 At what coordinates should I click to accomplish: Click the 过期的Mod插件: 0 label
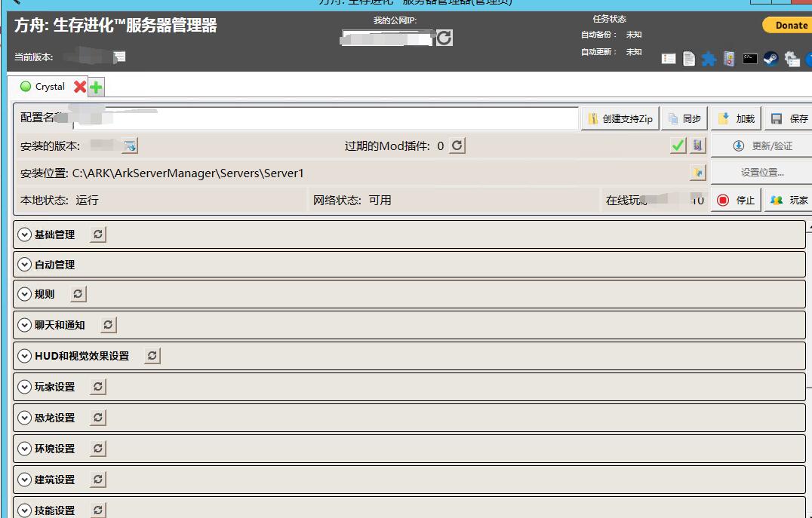394,146
